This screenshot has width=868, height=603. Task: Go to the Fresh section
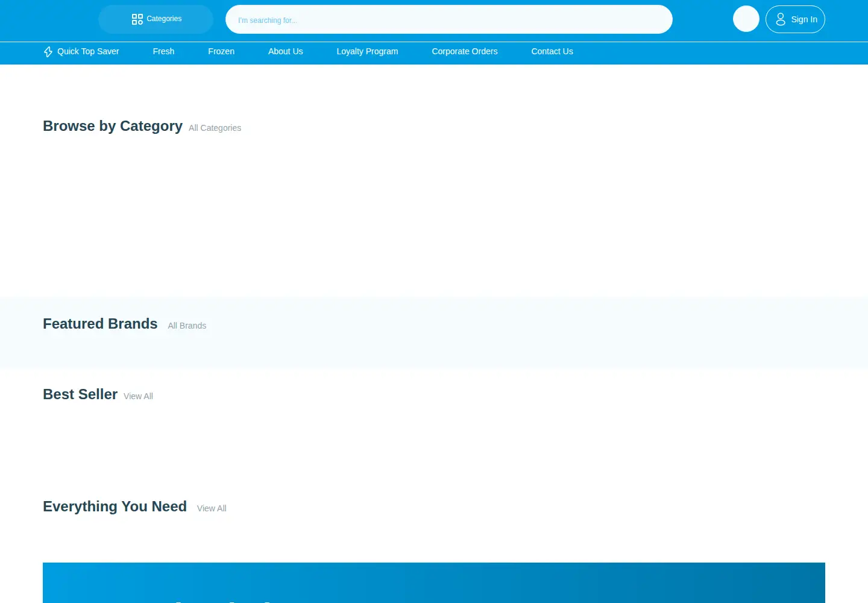point(163,52)
